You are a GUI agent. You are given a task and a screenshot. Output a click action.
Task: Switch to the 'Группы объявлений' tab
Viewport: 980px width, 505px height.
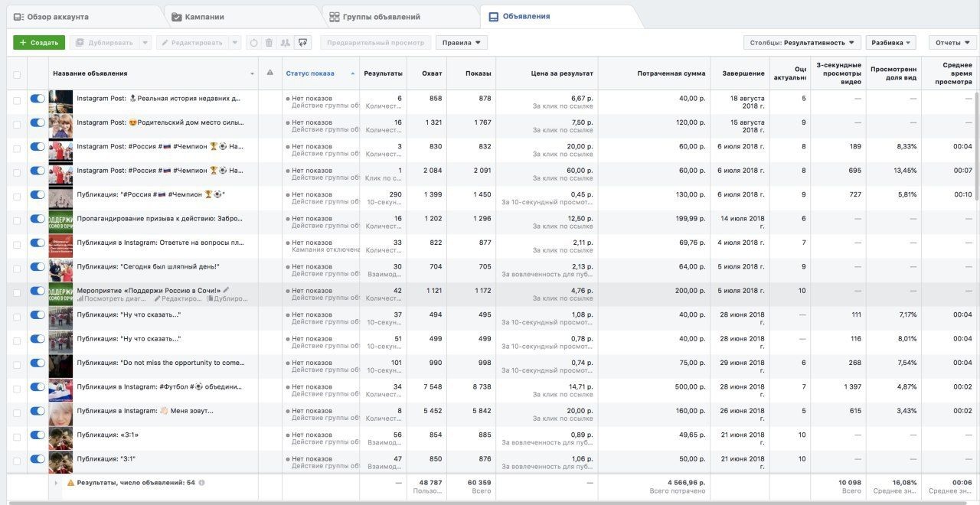pos(374,17)
